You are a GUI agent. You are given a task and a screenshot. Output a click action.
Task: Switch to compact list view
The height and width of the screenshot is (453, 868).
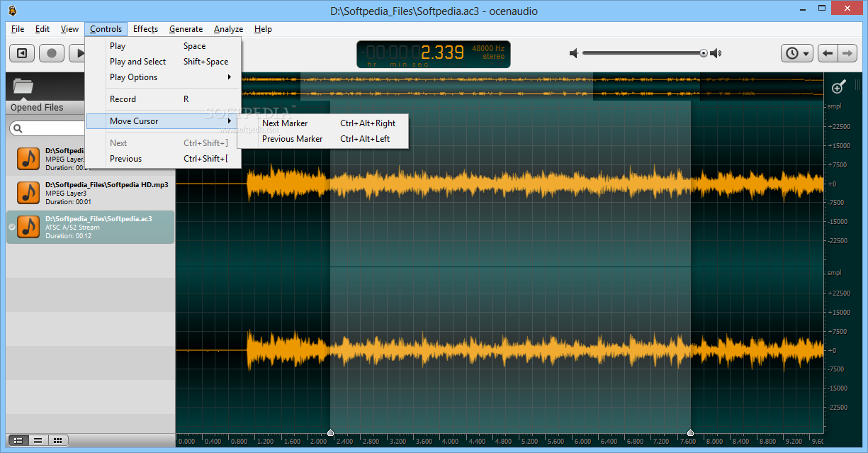[38, 440]
